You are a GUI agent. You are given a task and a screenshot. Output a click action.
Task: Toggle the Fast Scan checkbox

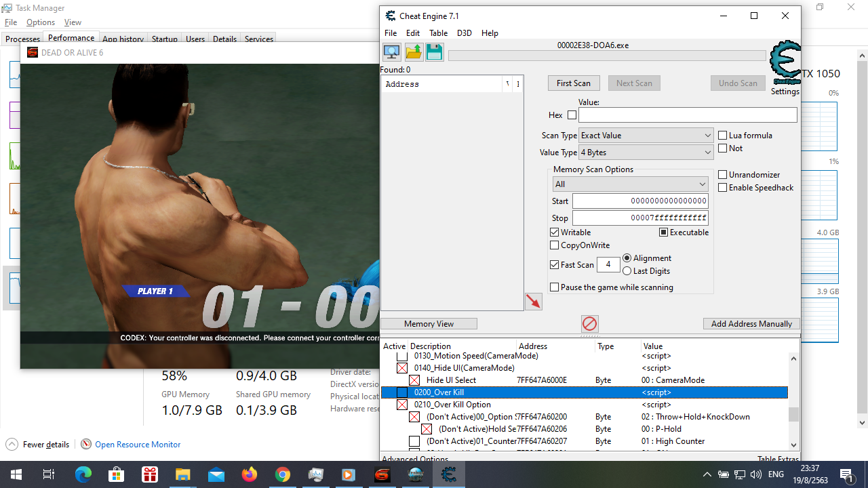[x=555, y=265]
